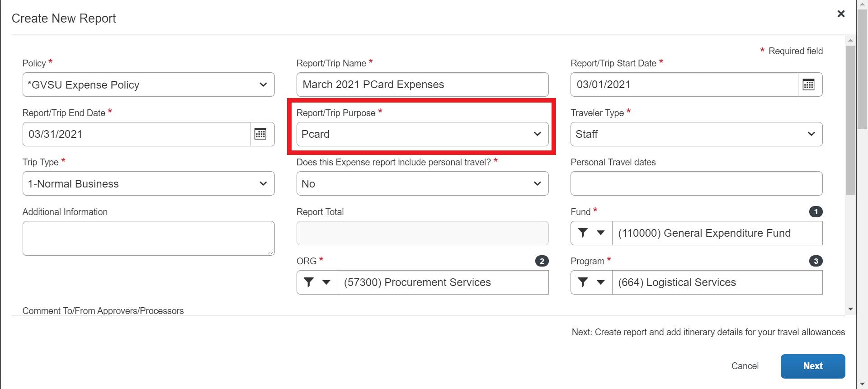The height and width of the screenshot is (389, 868).
Task: Expand the Traveler Type dropdown
Action: pos(696,134)
